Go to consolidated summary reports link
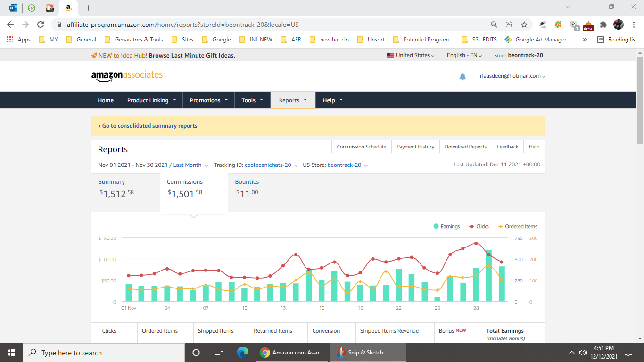Viewport: 644px width, 362px height. click(x=148, y=126)
